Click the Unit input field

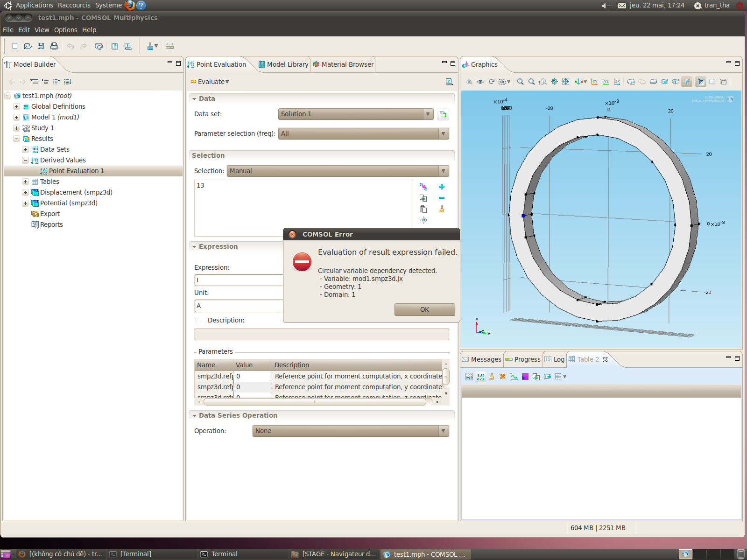pos(239,306)
